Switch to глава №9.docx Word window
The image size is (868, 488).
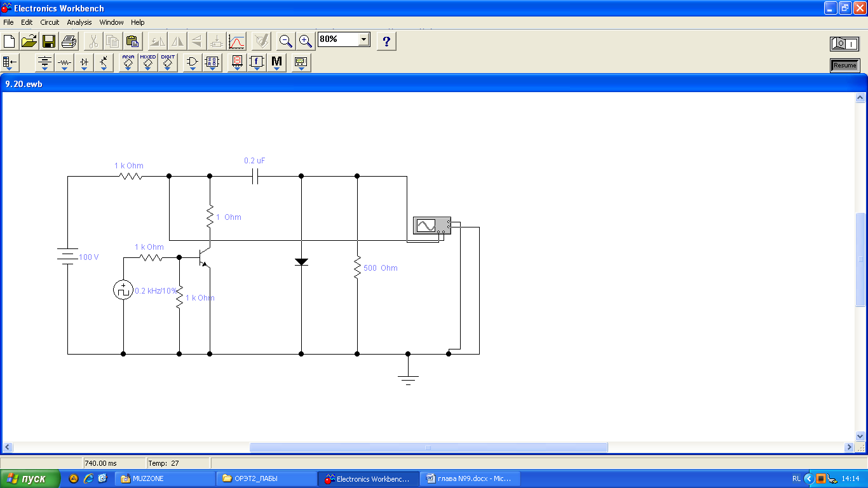[x=470, y=478]
